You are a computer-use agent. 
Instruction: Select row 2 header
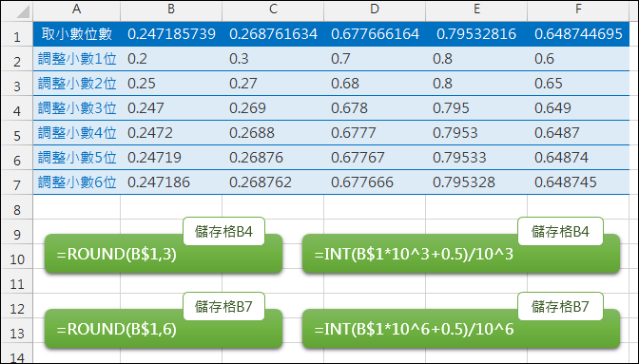(x=17, y=59)
